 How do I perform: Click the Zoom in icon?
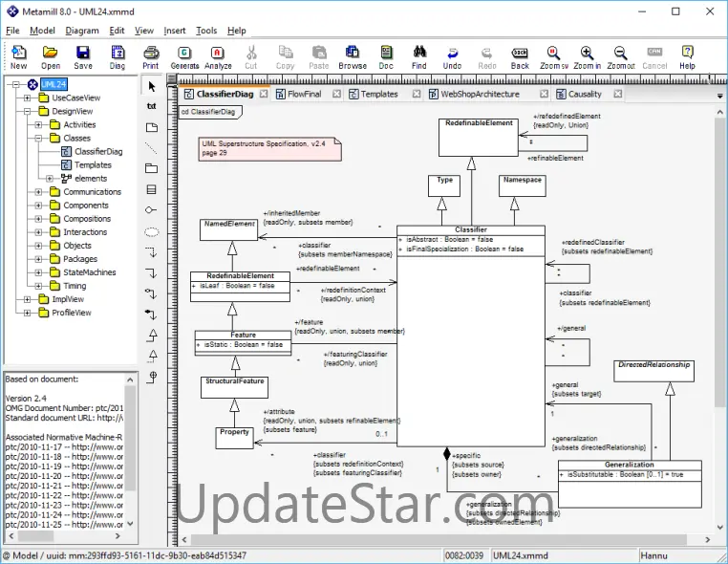tap(587, 57)
